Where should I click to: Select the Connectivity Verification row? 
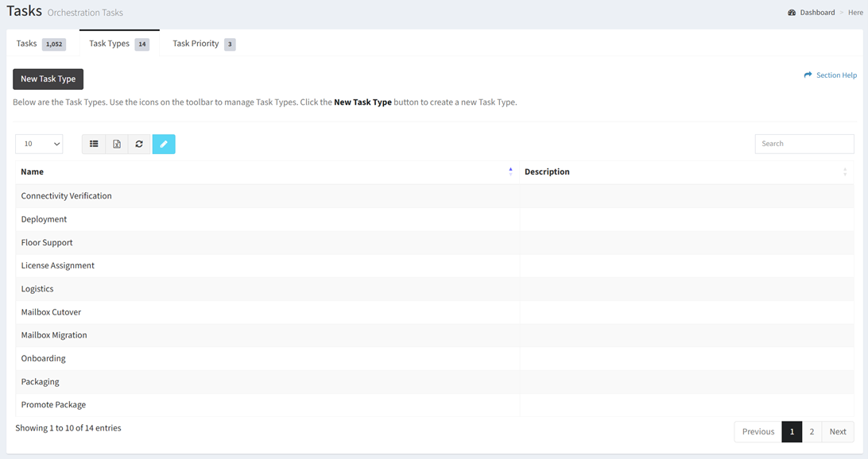point(66,196)
